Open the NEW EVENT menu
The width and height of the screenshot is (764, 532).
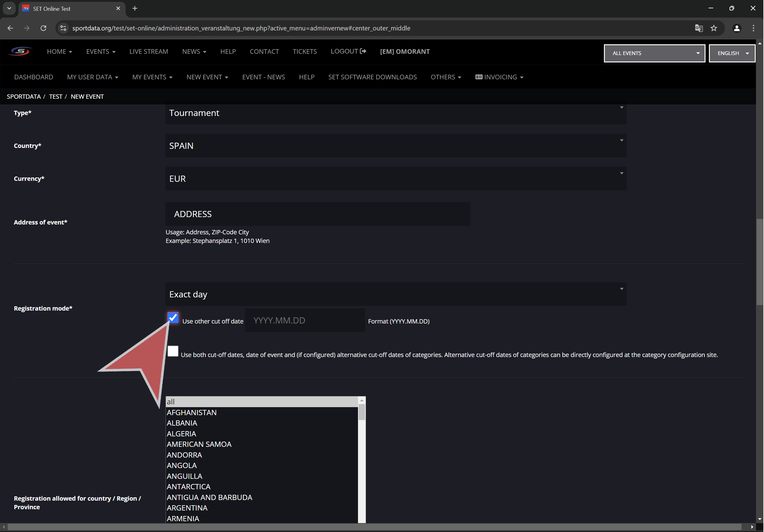pos(207,77)
